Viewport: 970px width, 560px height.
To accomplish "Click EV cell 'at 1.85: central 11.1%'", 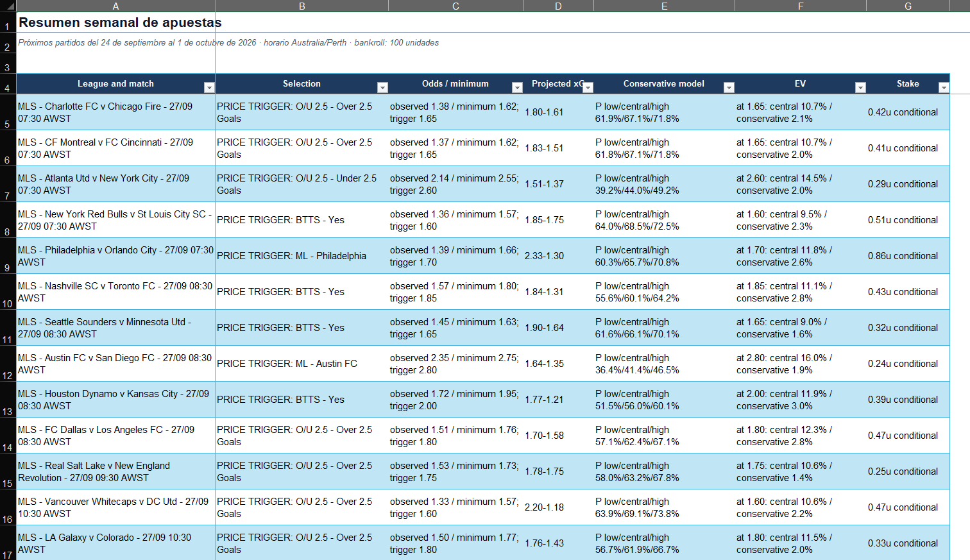I will pos(801,292).
